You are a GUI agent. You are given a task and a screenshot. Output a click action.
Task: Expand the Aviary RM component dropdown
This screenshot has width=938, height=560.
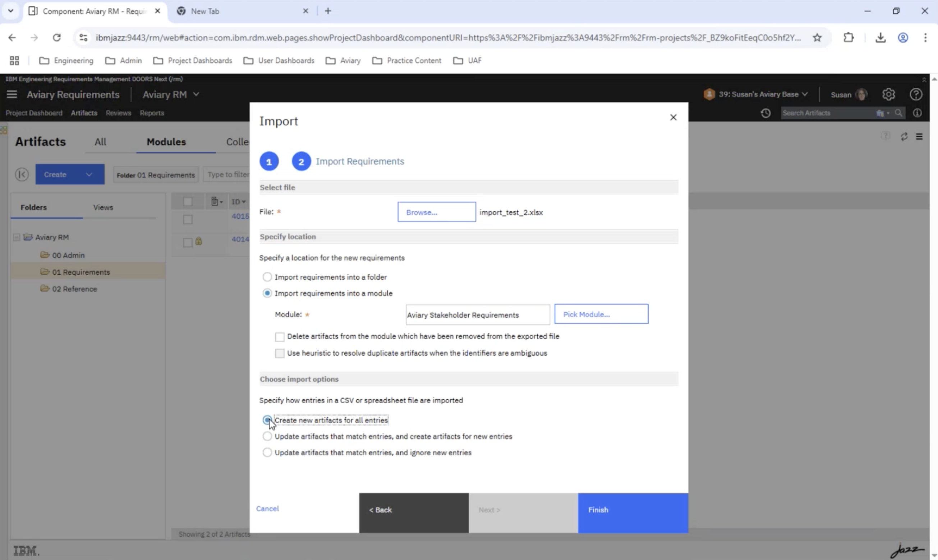[x=196, y=94]
